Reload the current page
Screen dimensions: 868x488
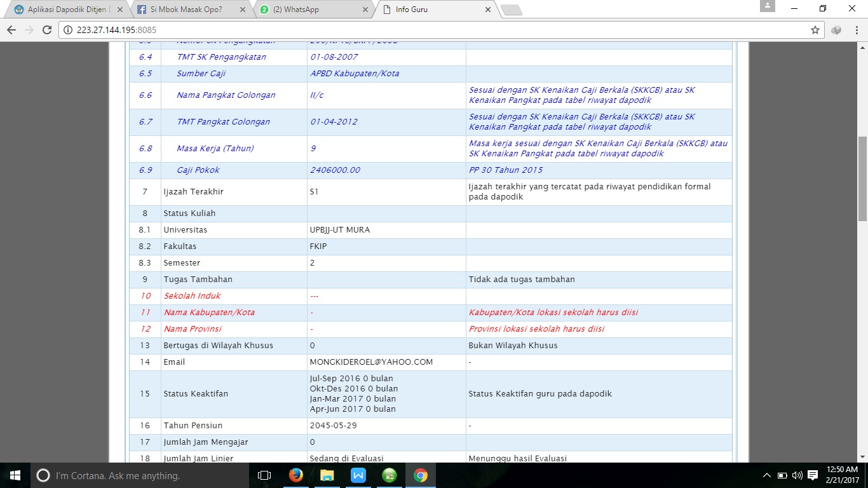[47, 30]
